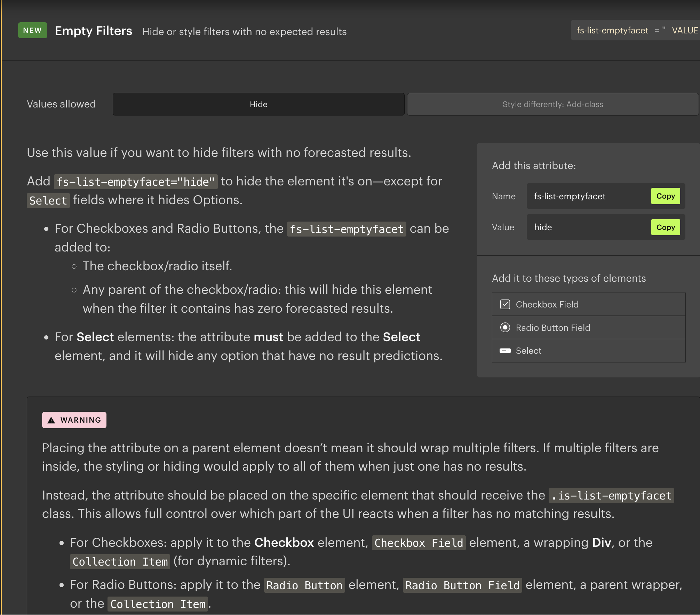Click the fs-list-emptyfacet attribute pill in header
This screenshot has width=700, height=615.
coord(612,31)
